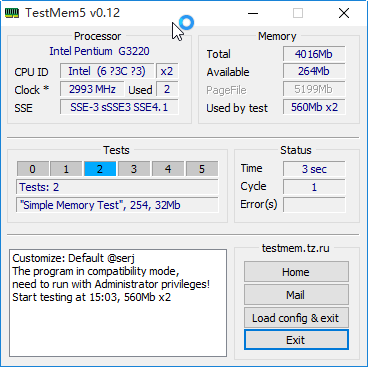The height and width of the screenshot is (367, 368).
Task: Click the testmem.tz.ru group label
Action: point(296,248)
